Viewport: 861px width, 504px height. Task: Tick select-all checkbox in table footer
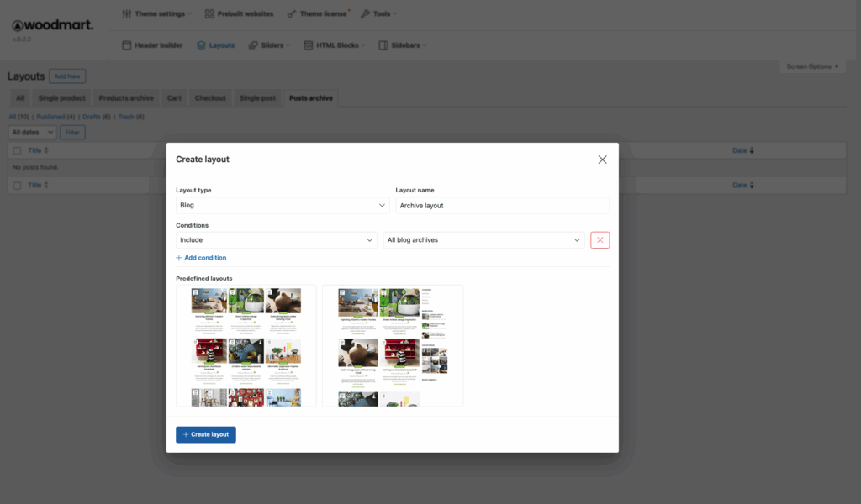(17, 186)
